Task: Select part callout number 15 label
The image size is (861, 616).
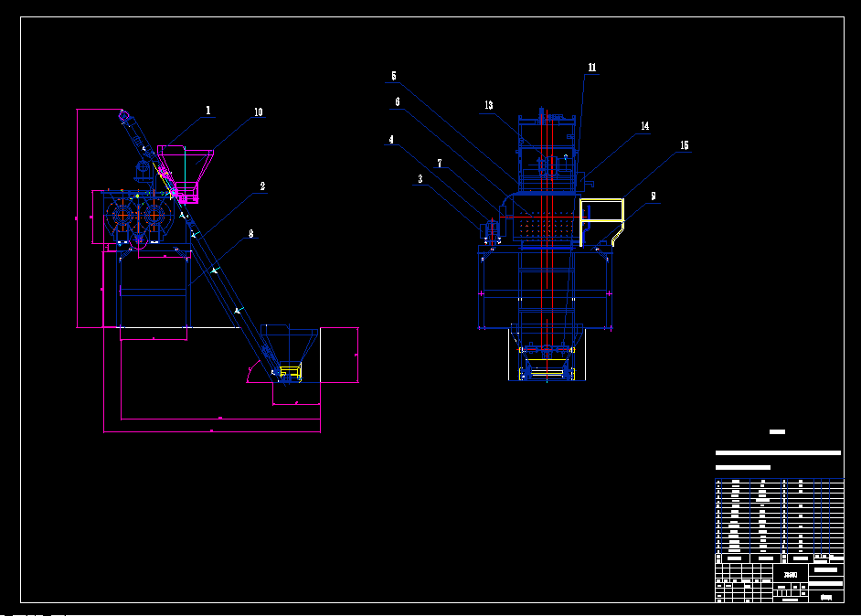Action: tap(685, 145)
